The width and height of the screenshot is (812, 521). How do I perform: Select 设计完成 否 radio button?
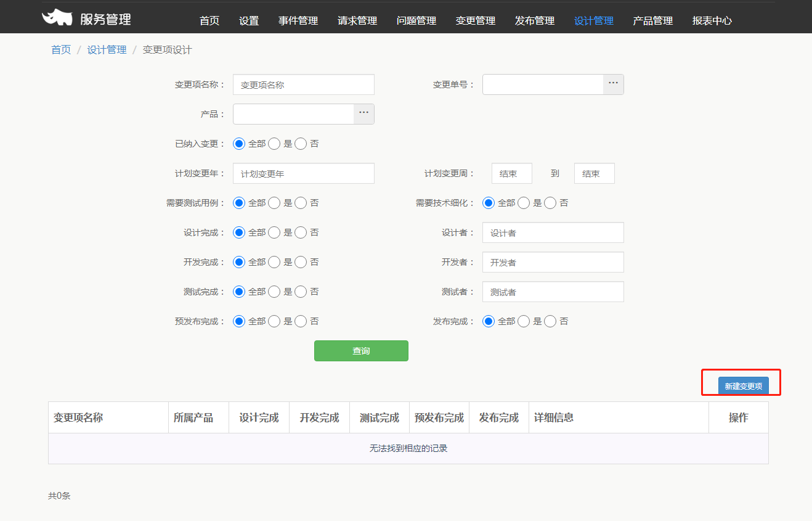(301, 232)
